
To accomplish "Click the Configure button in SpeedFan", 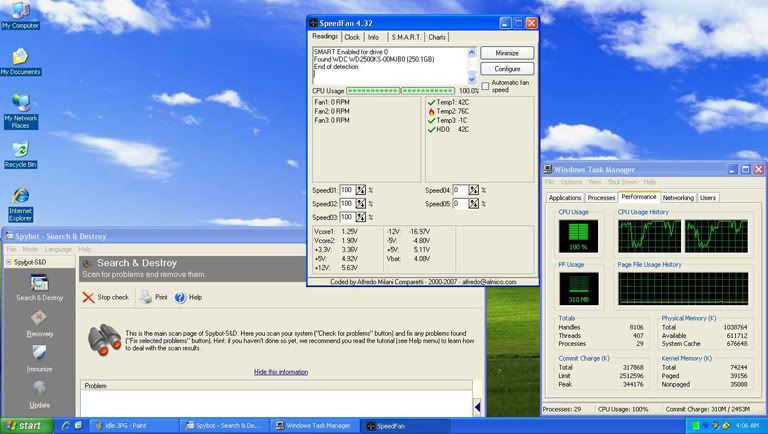I will 506,68.
